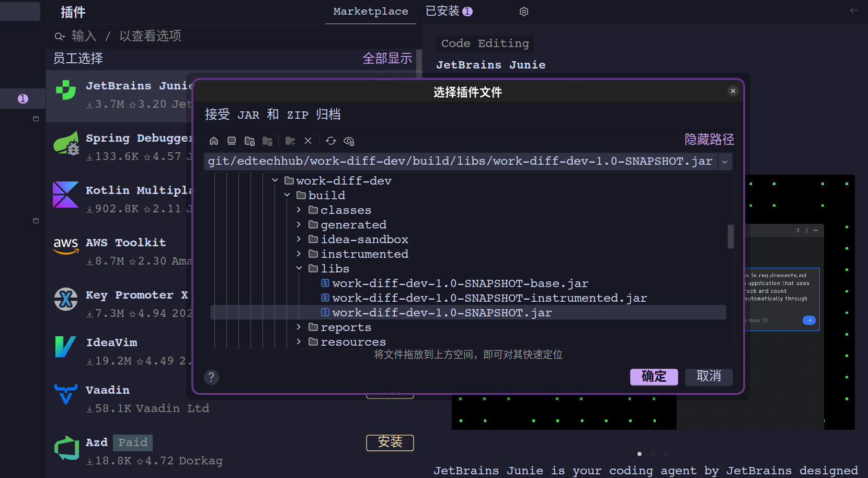The height and width of the screenshot is (478, 868).
Task: Click the desktop directory icon
Action: point(232,141)
